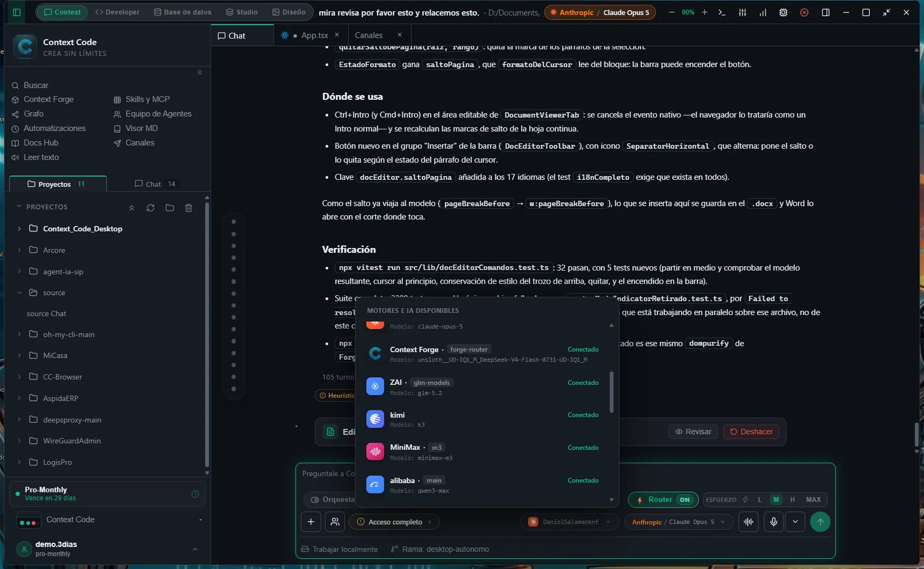Open the bar chart stats icon
924x569 pixels.
click(763, 12)
